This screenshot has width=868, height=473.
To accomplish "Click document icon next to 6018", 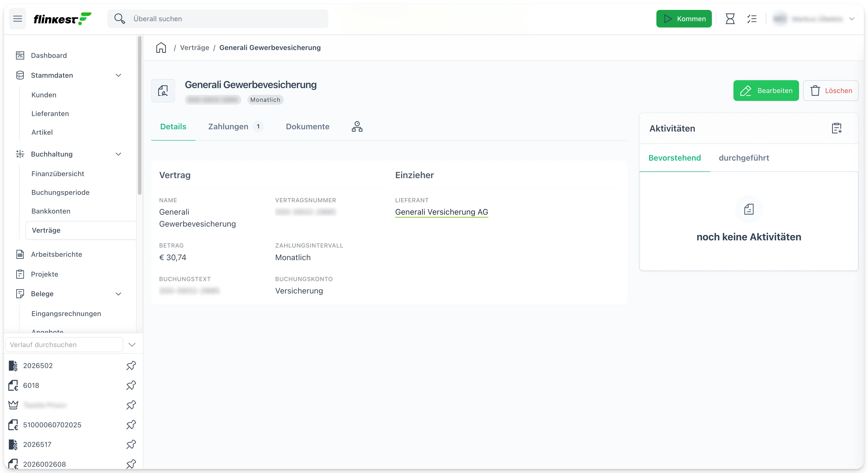I will point(13,385).
